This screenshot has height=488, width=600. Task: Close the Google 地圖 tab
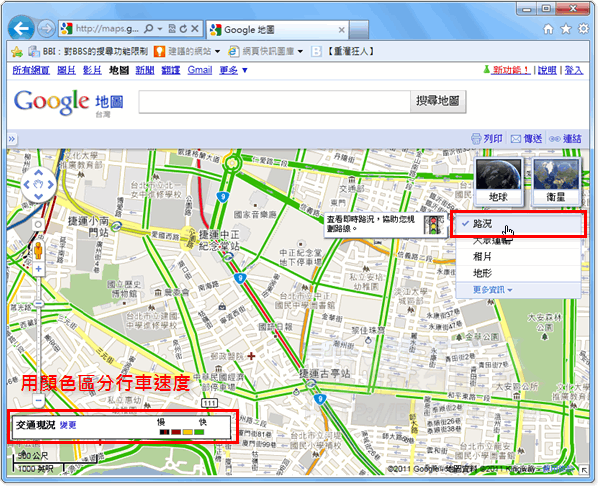pos(342,30)
